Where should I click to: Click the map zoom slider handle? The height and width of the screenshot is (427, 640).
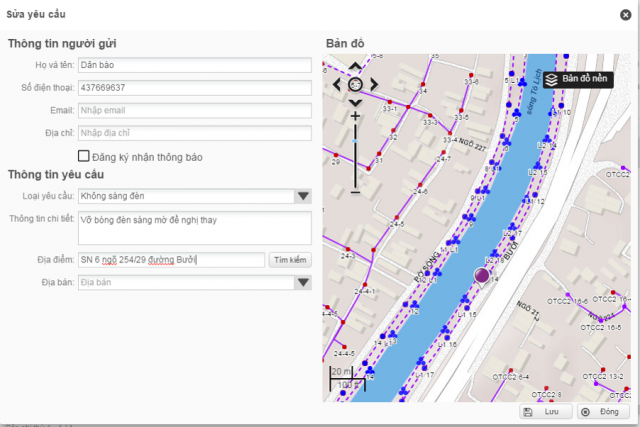[x=355, y=143]
